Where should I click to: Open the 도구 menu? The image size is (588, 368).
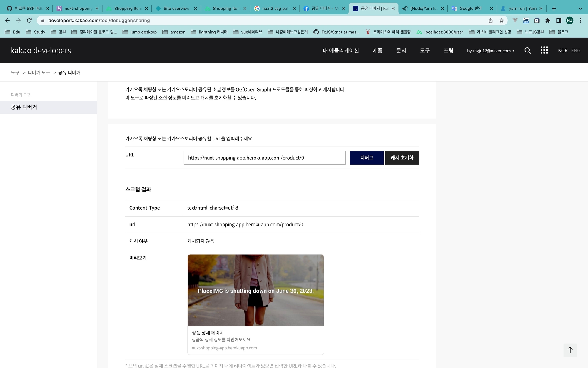click(x=425, y=50)
